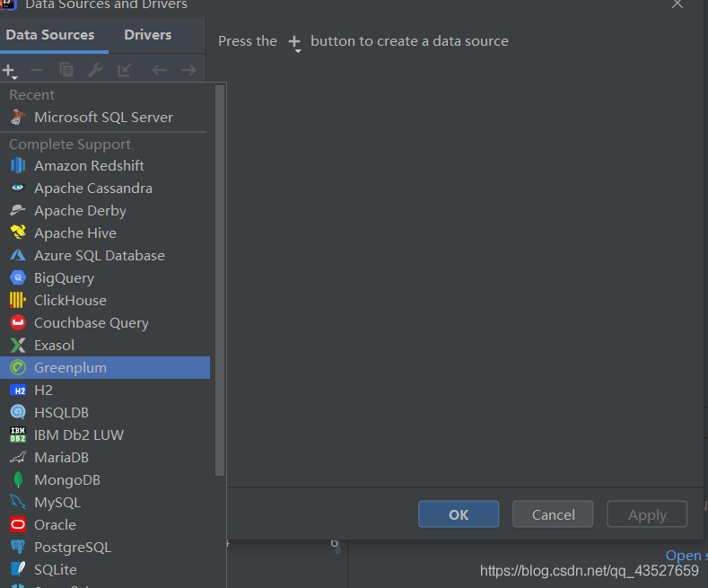This screenshot has height=588, width=708.
Task: Pick Apache Hive from the menu
Action: click(105, 233)
